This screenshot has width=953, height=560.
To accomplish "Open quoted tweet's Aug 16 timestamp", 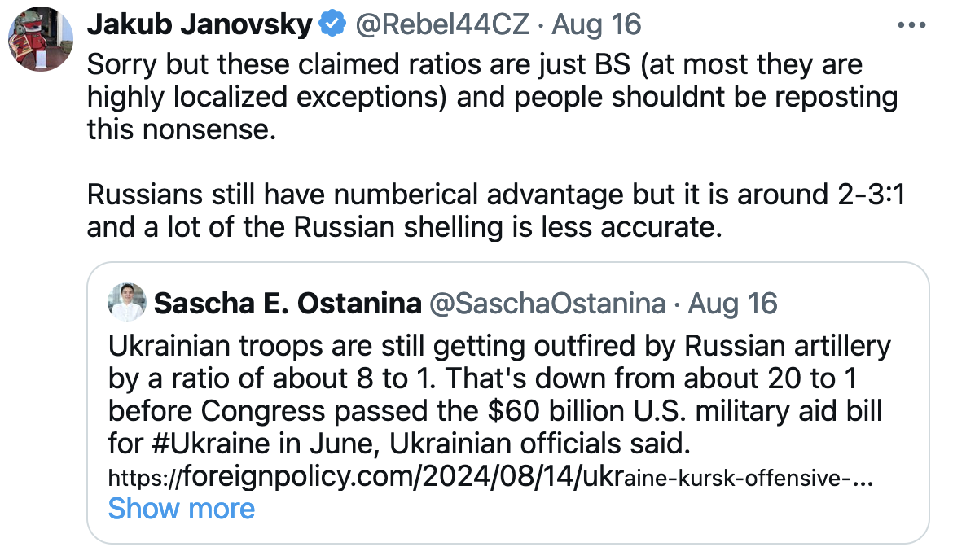I will coord(733,304).
